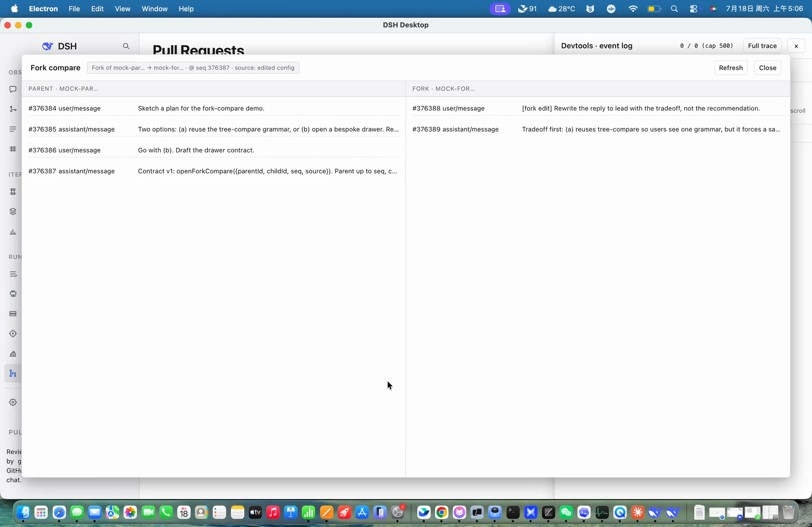The image size is (812, 527).
Task: Select row #376387 assistant/message
Action: pyautogui.click(x=214, y=171)
